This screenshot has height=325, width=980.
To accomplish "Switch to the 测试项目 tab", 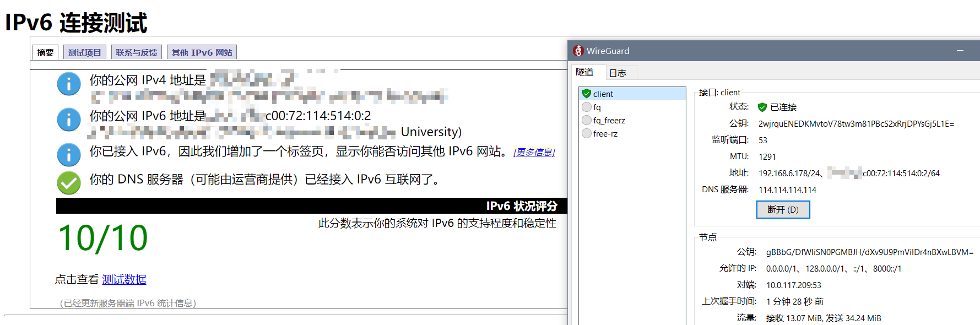I will (x=85, y=52).
